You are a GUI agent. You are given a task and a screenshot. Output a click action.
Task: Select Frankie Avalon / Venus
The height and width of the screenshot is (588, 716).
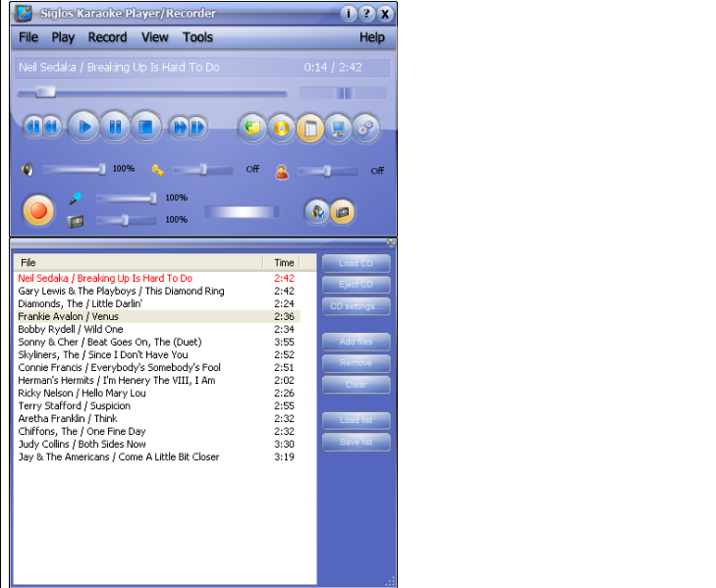[158, 316]
